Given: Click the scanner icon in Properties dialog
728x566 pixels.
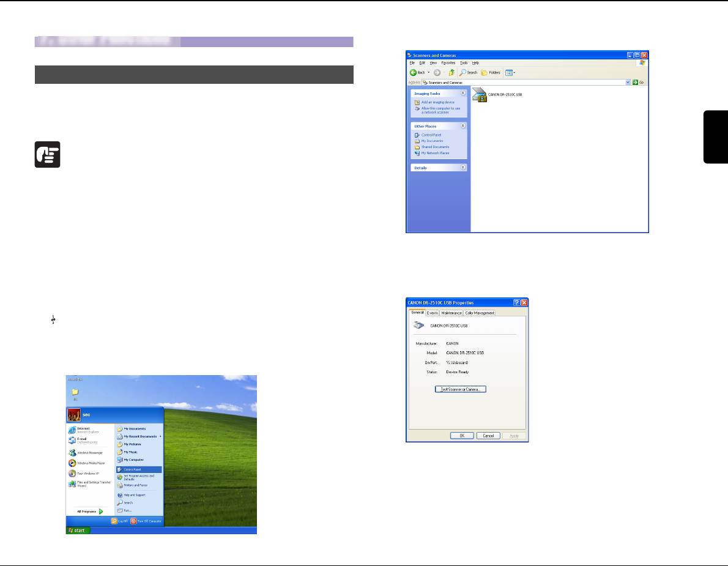Looking at the screenshot, I should [x=419, y=326].
